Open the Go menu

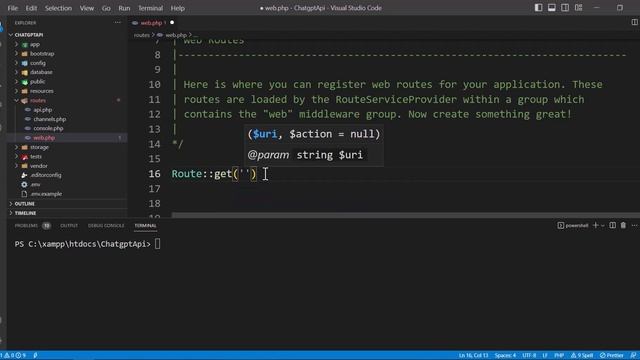coord(106,8)
